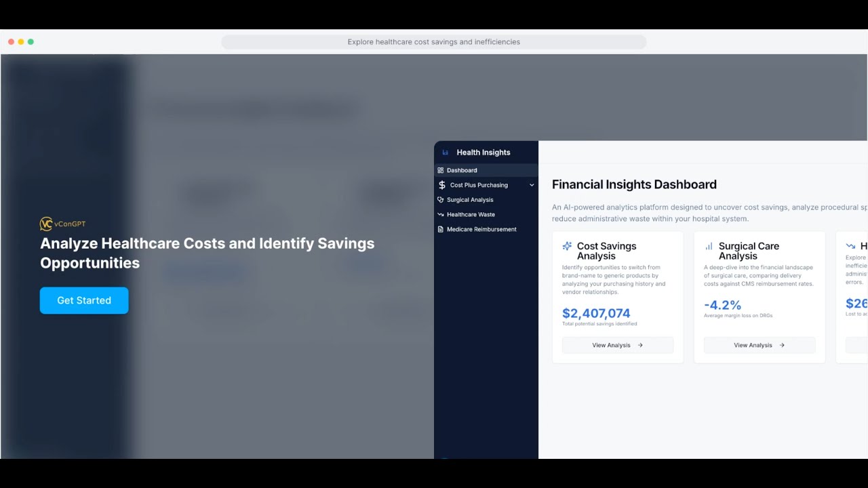Screen dimensions: 868x488
Task: Click the Get Started button
Action: click(84, 300)
